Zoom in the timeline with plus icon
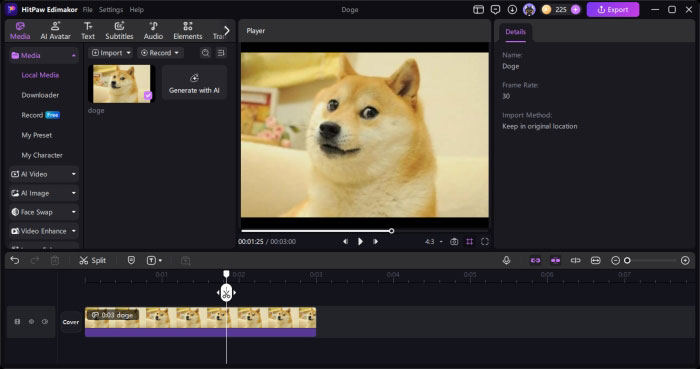The width and height of the screenshot is (700, 369). (x=685, y=260)
